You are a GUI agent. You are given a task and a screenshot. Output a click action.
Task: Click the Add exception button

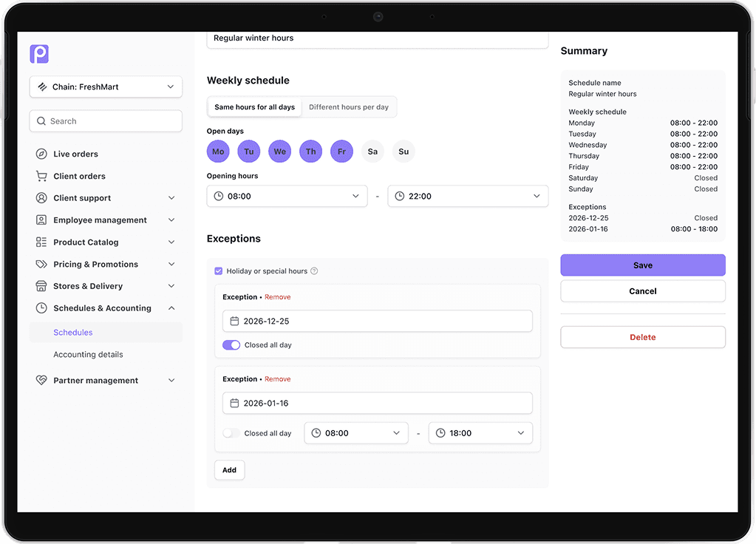point(230,470)
